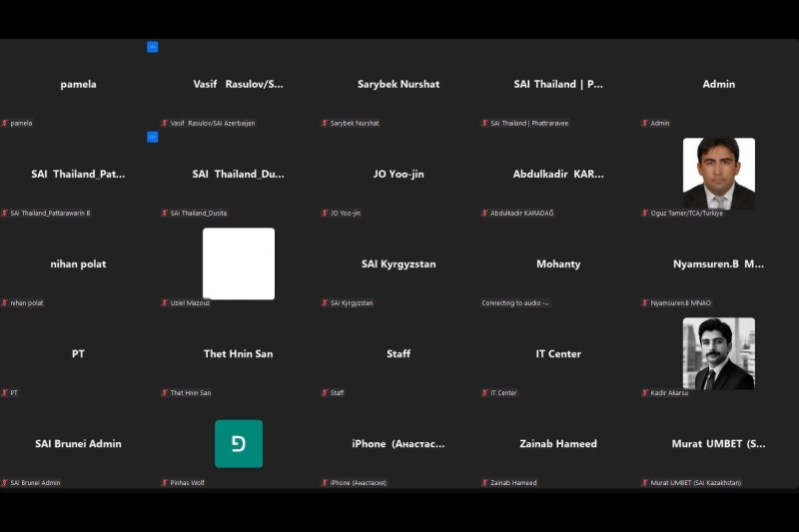Click muted mic icon next to Admin label
The height and width of the screenshot is (532, 799).
point(644,124)
